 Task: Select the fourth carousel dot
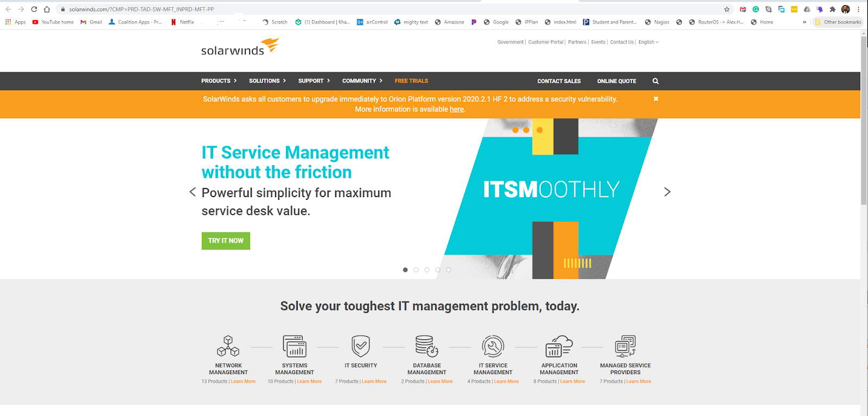tap(438, 270)
